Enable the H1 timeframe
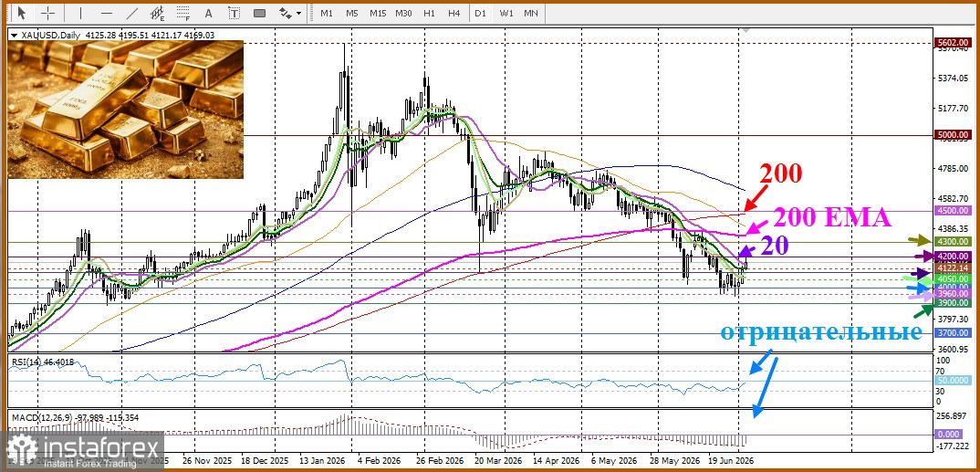 pyautogui.click(x=429, y=13)
